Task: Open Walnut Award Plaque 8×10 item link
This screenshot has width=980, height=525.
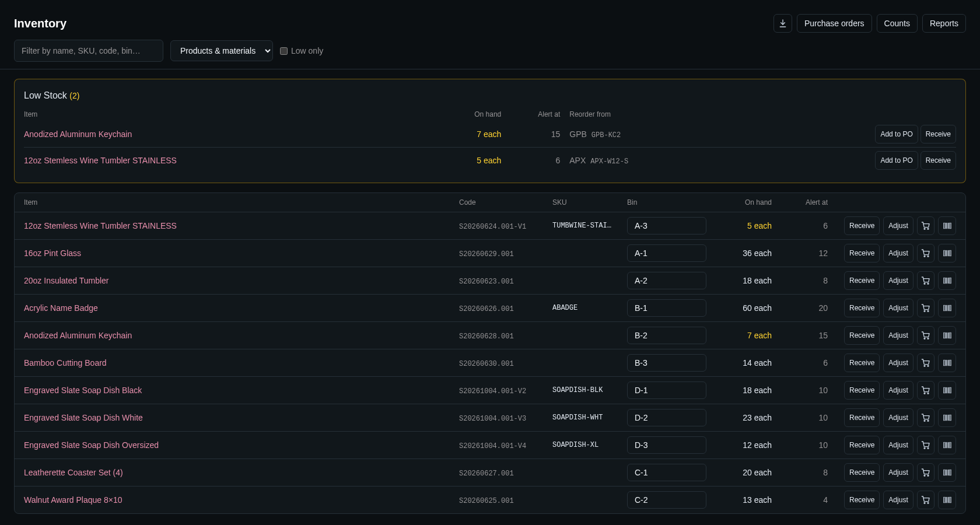Action: pyautogui.click(x=73, y=500)
